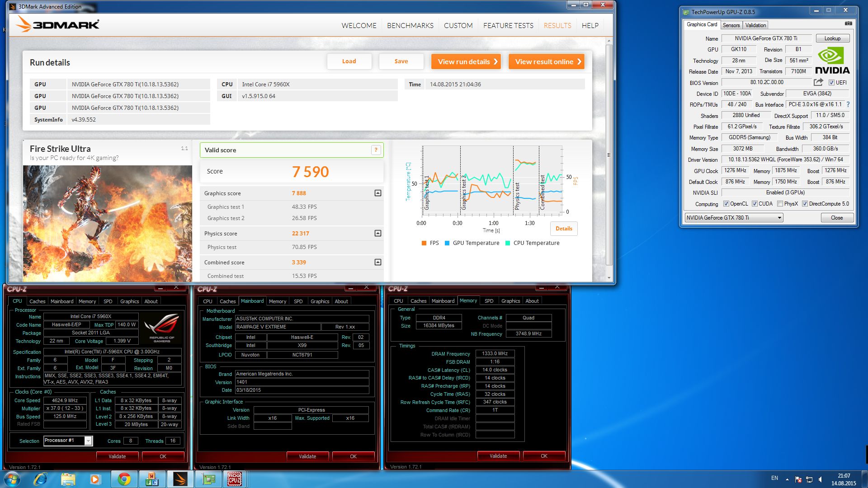Open the HELP tab in 3DMark
This screenshot has width=868, height=488.
coord(590,26)
